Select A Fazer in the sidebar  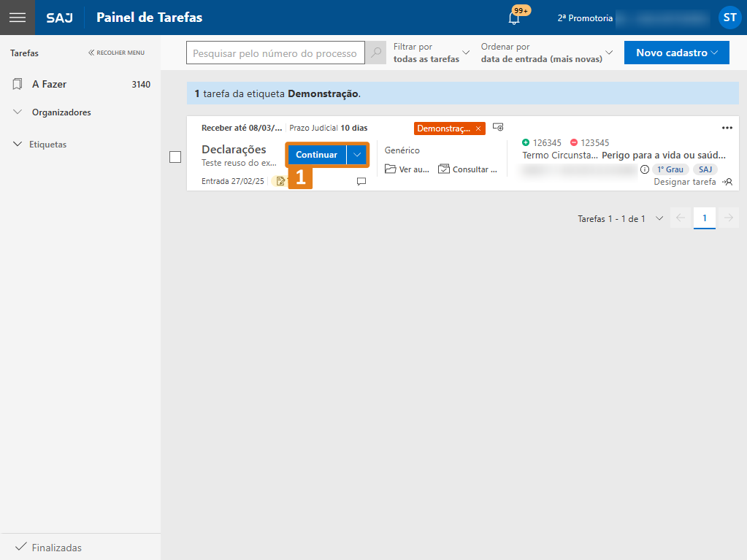[x=49, y=85]
